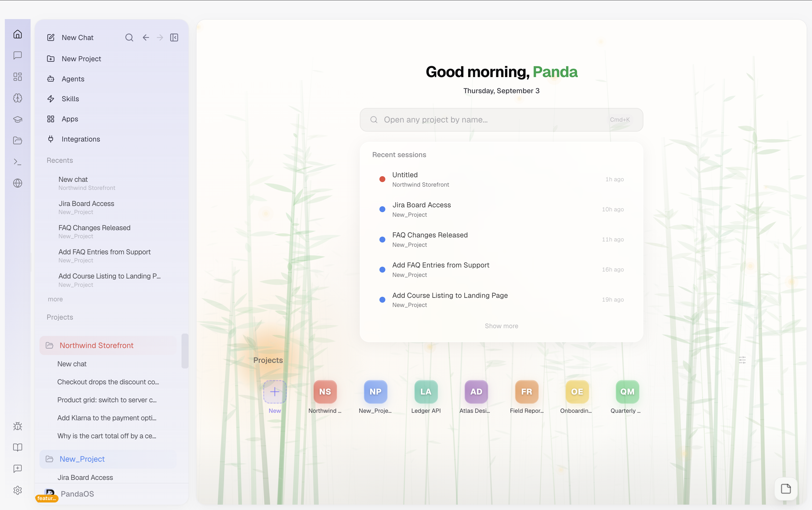Open the grid dashboard icon in rail
The image size is (812, 510).
tap(17, 77)
